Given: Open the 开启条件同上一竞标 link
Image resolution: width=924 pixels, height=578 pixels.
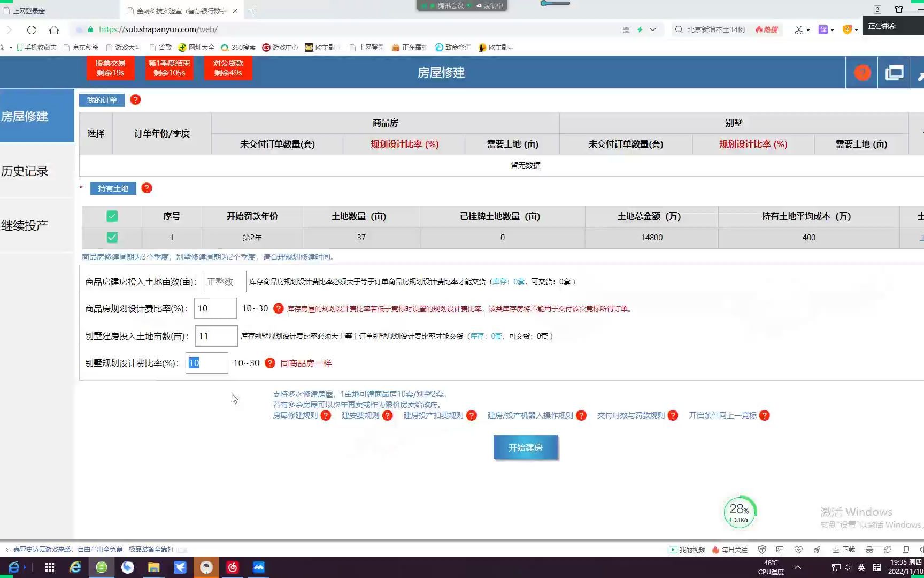Looking at the screenshot, I should pyautogui.click(x=722, y=415).
